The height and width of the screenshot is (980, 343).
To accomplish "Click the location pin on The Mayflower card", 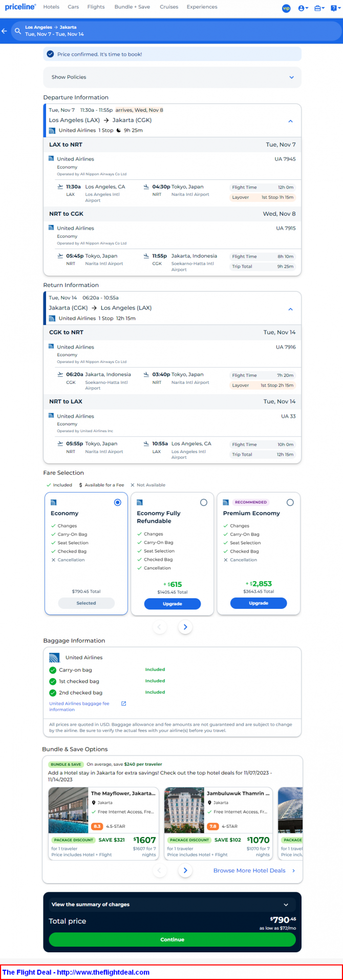I will click(x=94, y=803).
